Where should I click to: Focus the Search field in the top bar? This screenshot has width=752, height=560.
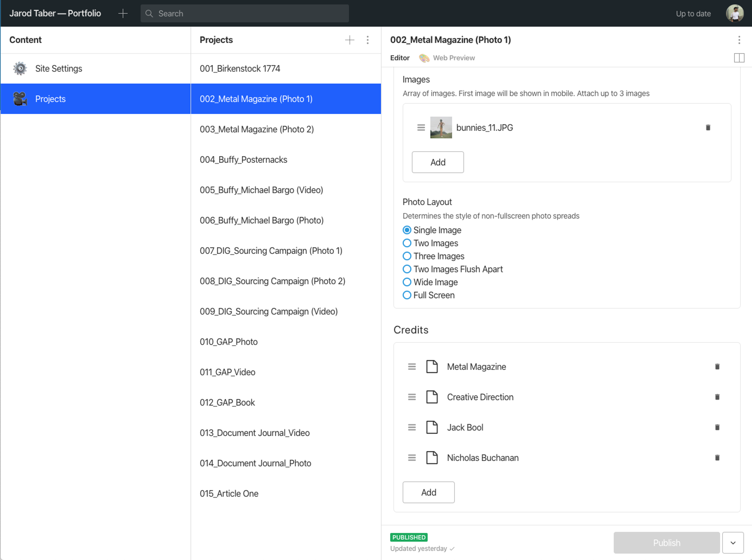point(244,14)
